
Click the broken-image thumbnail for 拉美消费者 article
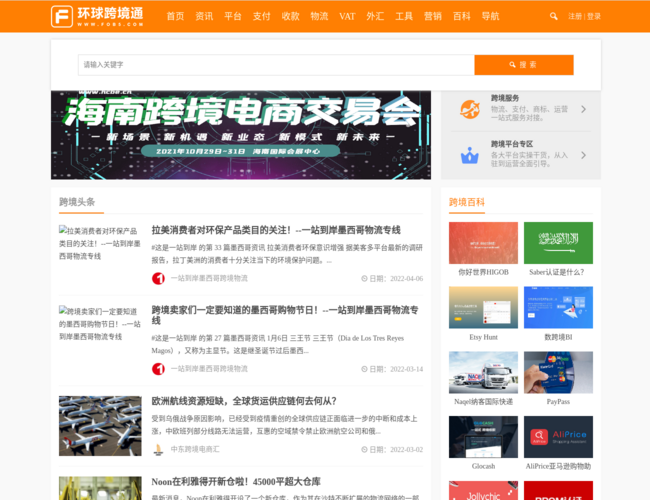click(100, 243)
